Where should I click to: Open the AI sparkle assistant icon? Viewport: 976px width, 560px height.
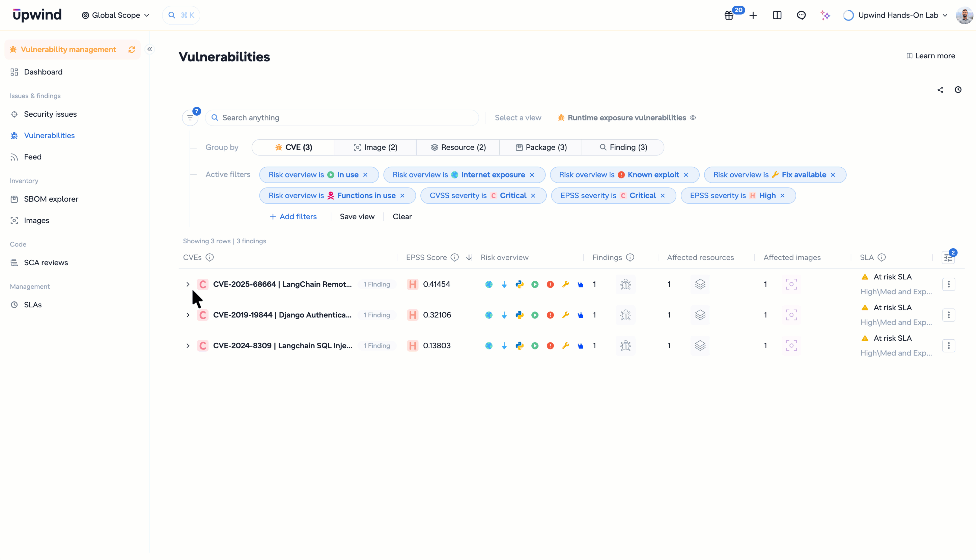[825, 15]
